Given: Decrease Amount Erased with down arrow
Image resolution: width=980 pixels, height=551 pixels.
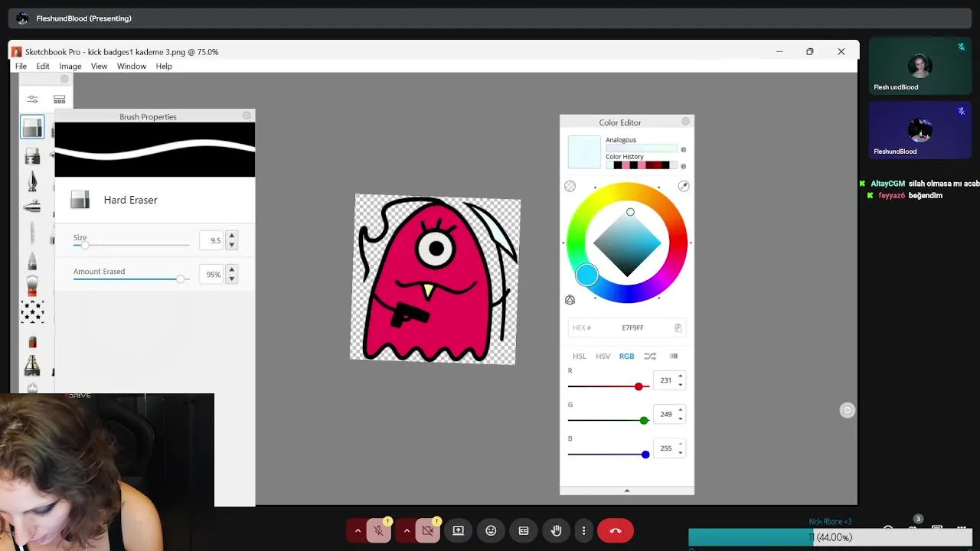Looking at the screenshot, I should click(232, 279).
